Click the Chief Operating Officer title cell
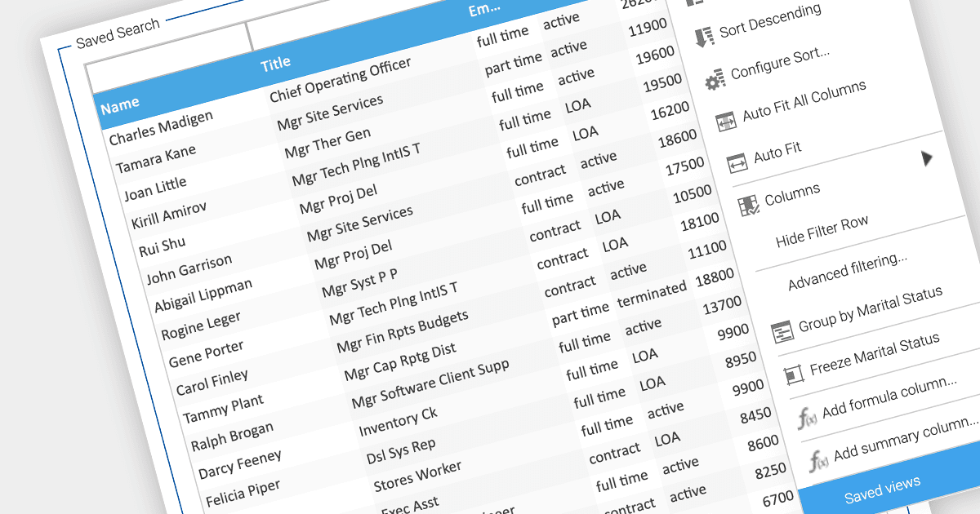 click(340, 80)
